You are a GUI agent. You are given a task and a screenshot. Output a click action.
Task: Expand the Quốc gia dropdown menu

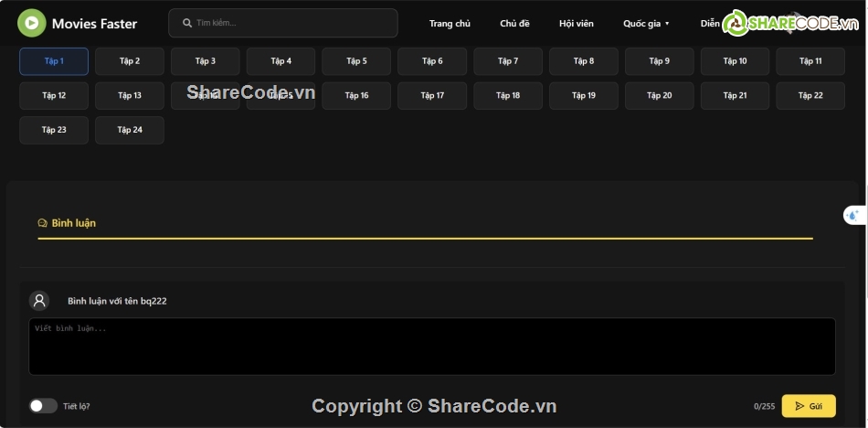click(x=646, y=24)
